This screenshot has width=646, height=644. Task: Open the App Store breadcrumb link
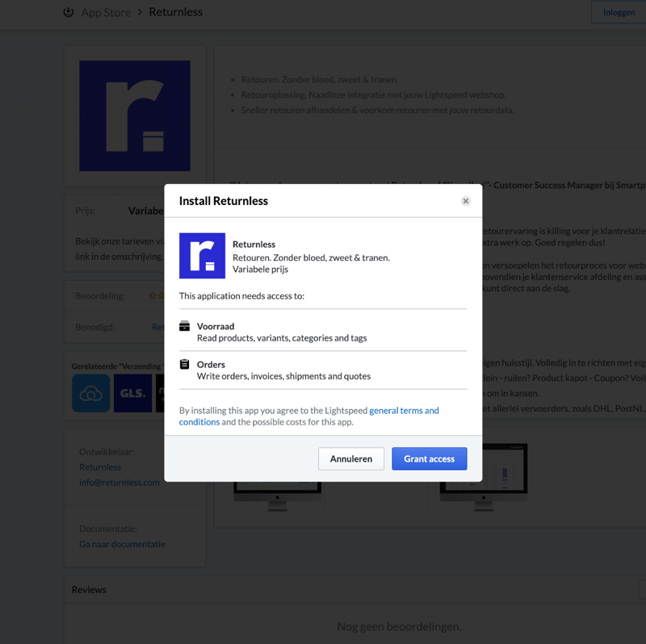click(106, 12)
